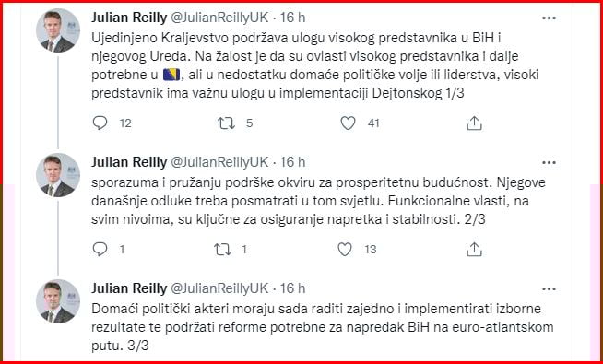Viewport: 603px width, 364px height.
Task: Open the third tweet text about euro-atlantskom putu
Action: tap(323, 327)
